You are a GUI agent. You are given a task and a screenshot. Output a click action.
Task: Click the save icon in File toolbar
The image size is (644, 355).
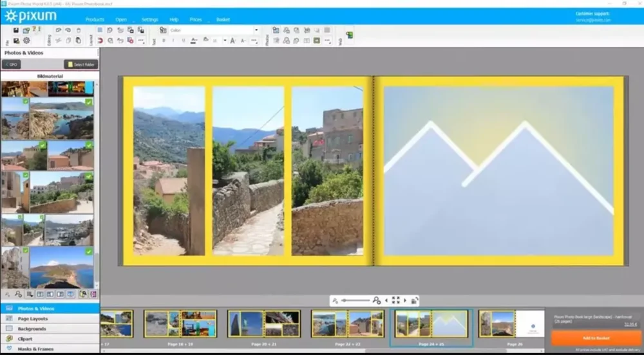click(x=16, y=30)
